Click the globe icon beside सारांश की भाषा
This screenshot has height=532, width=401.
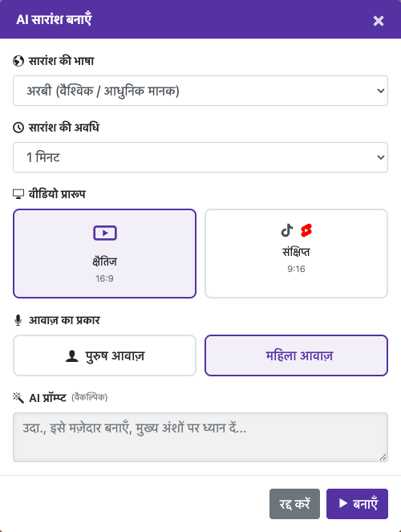click(x=18, y=61)
